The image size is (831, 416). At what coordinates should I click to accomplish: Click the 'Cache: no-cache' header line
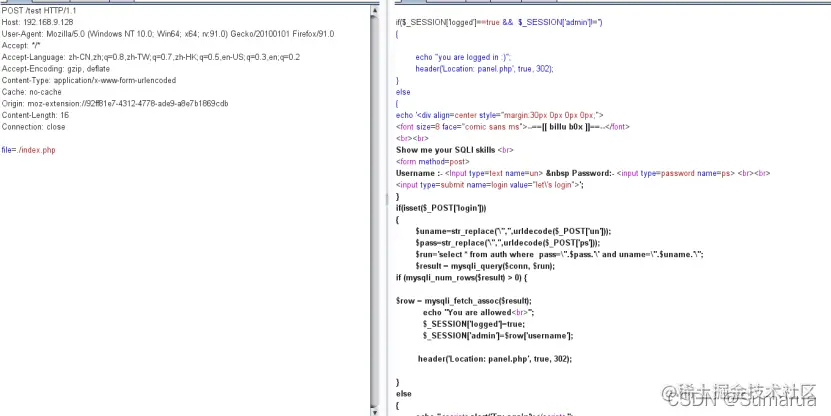32,92
